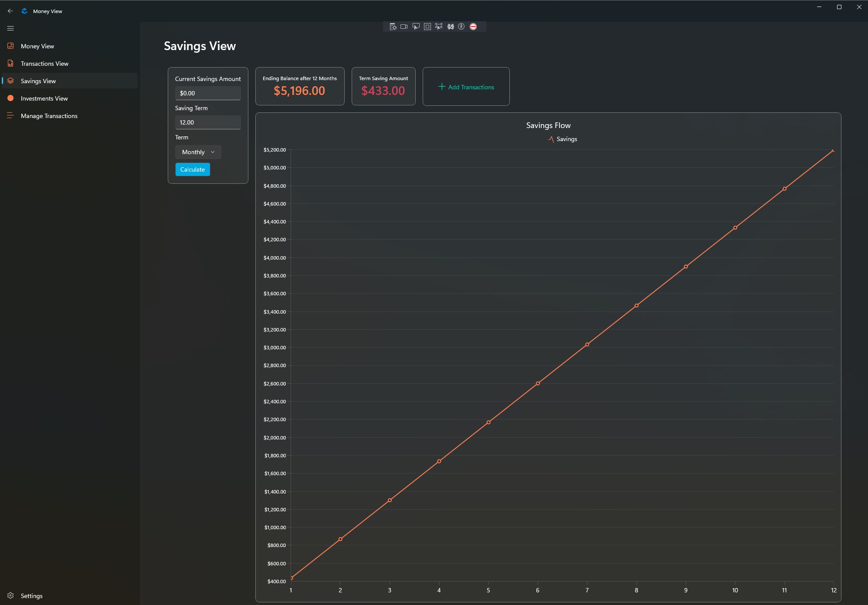Click the Saving Term input box
The height and width of the screenshot is (605, 868).
click(208, 122)
